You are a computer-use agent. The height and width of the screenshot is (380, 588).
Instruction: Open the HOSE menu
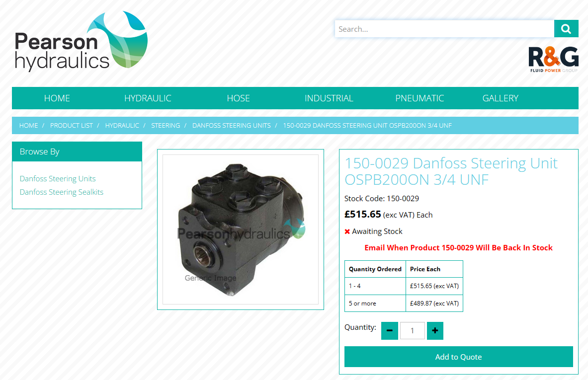point(238,98)
